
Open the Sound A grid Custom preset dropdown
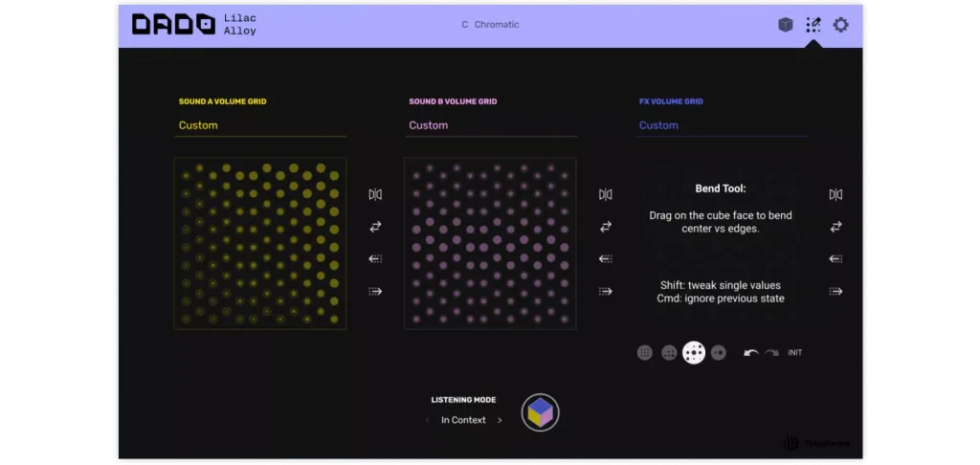[260, 125]
